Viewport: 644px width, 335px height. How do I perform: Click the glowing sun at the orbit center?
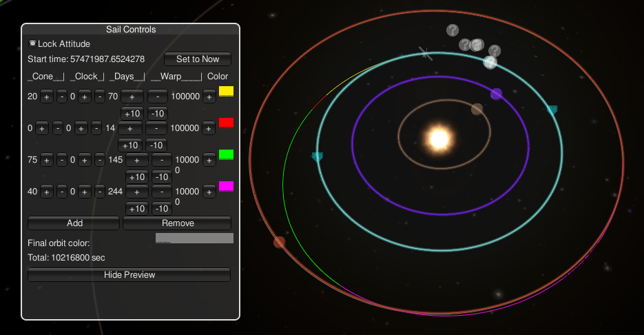click(439, 139)
